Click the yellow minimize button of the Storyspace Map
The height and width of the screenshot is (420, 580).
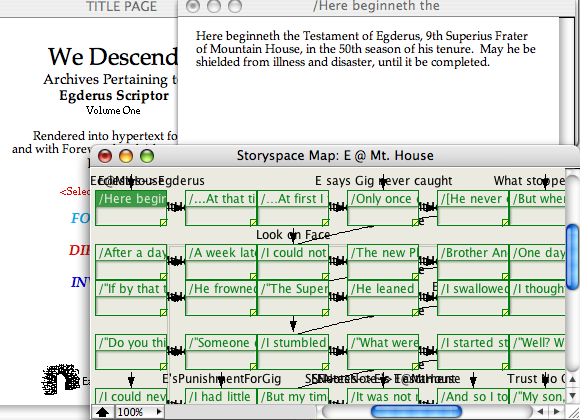click(126, 156)
